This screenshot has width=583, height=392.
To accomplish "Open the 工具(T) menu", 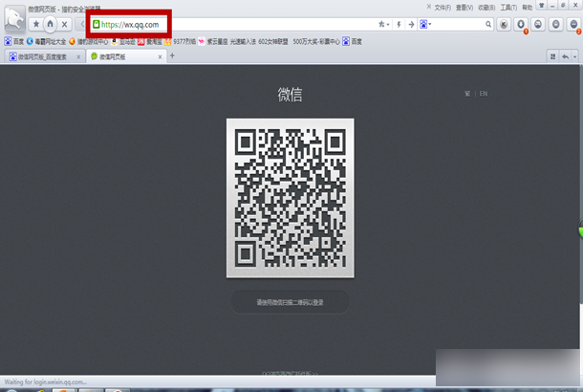I will [x=508, y=8].
